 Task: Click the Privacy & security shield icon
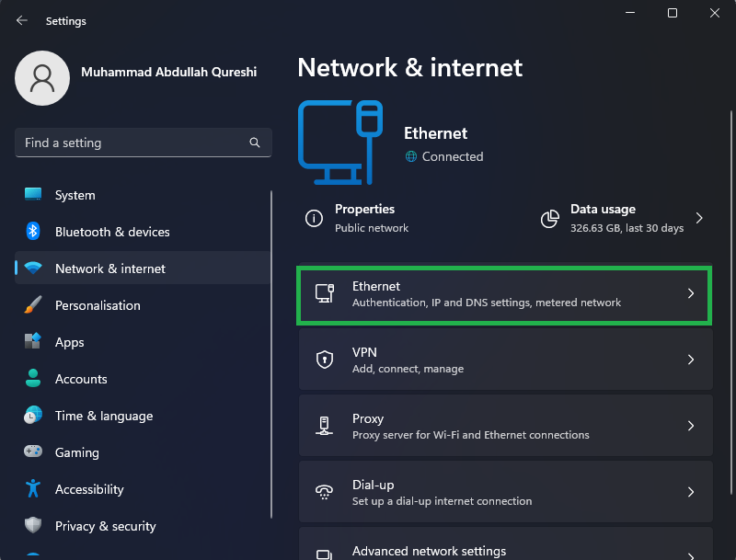pos(33,526)
